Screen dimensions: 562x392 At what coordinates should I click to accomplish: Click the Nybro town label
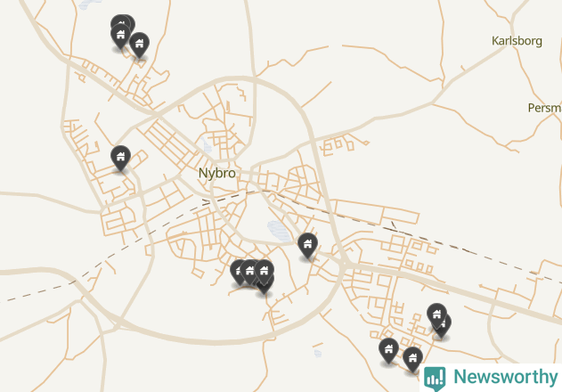coord(216,173)
